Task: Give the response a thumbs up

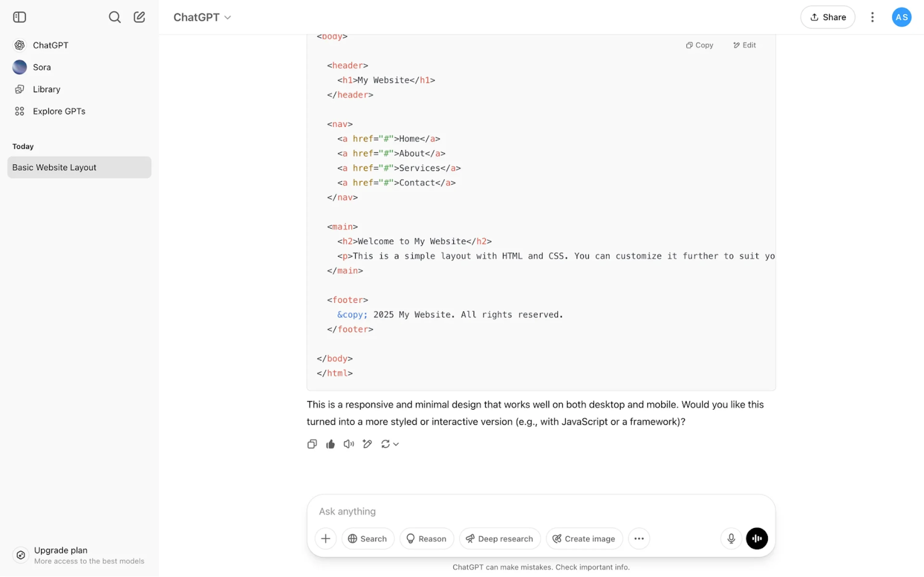Action: click(x=330, y=444)
